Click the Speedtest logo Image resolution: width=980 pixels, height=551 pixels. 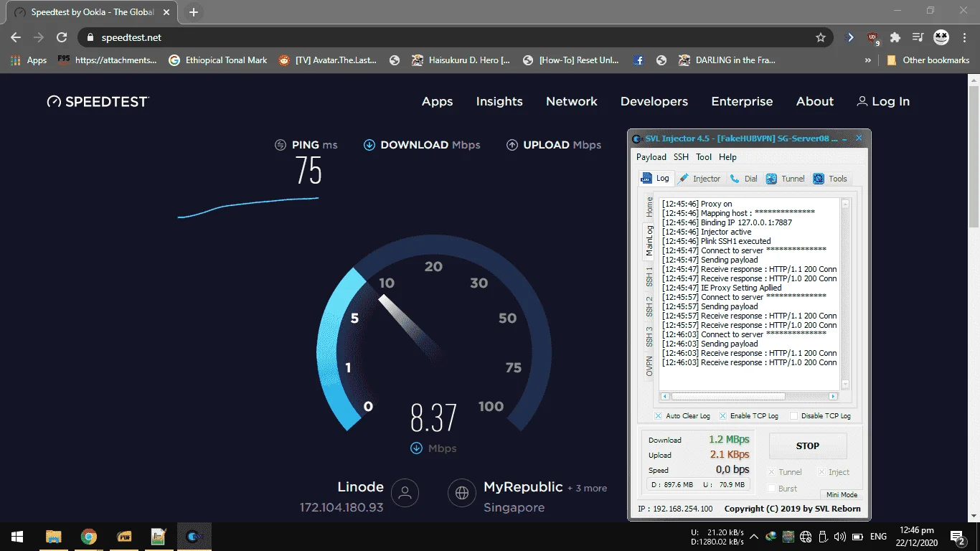[98, 102]
